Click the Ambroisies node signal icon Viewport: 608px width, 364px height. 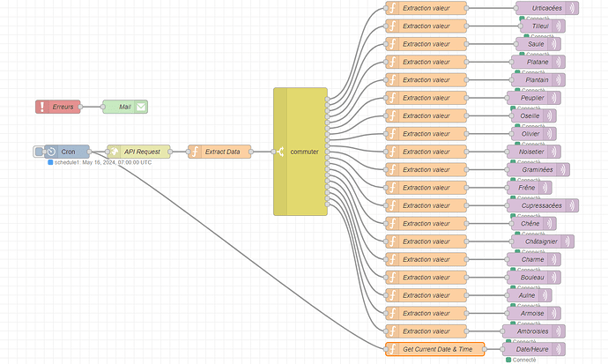tap(559, 331)
